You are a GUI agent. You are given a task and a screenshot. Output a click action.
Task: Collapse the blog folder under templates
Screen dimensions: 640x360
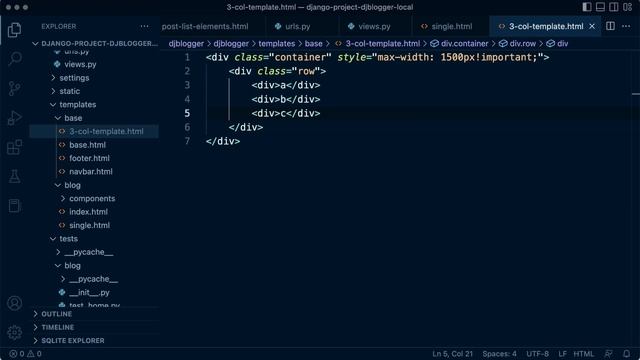72,185
